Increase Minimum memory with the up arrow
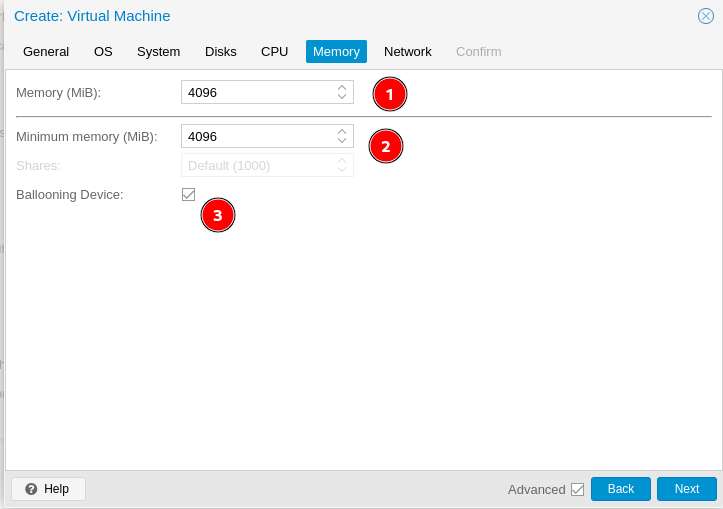The height and width of the screenshot is (509, 723). click(x=342, y=131)
